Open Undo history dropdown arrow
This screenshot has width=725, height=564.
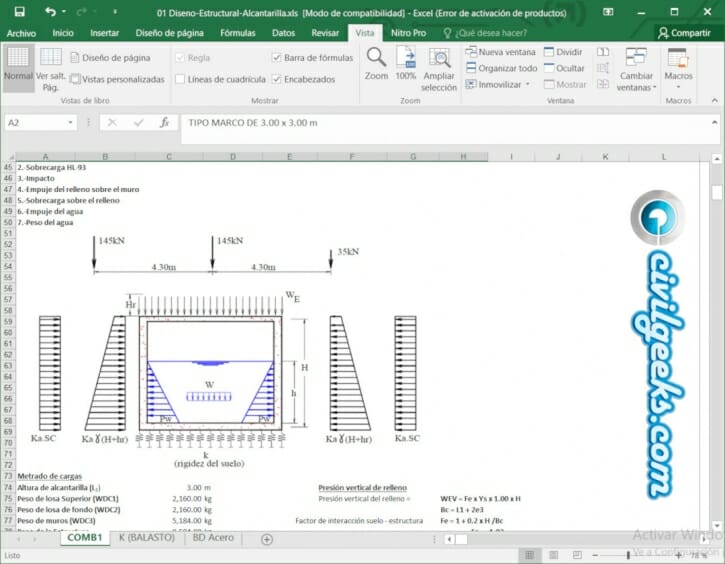click(64, 12)
